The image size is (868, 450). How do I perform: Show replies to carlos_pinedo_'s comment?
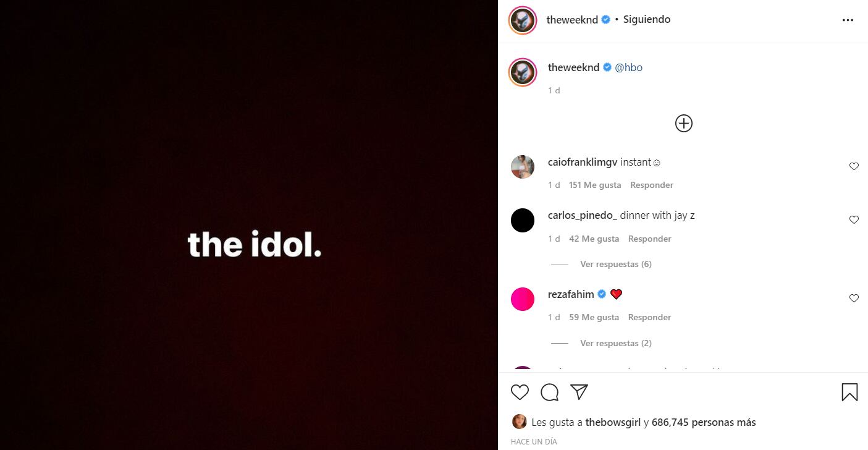click(615, 264)
